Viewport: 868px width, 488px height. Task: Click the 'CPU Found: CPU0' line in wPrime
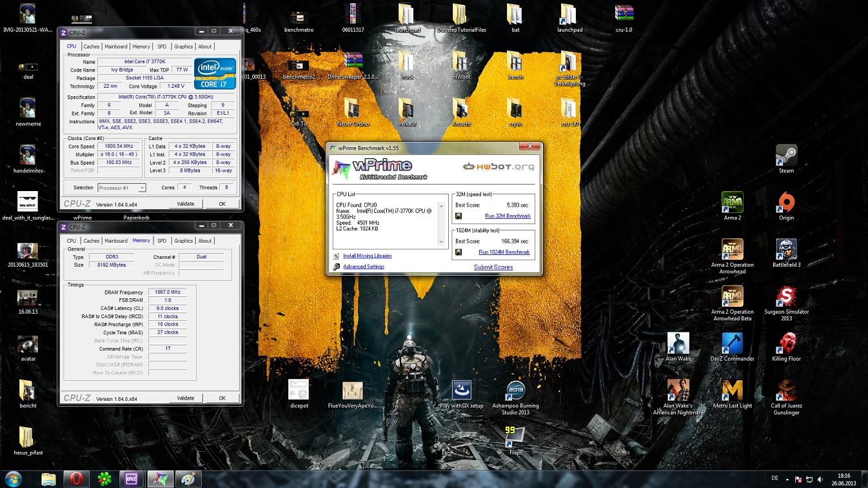(x=357, y=205)
